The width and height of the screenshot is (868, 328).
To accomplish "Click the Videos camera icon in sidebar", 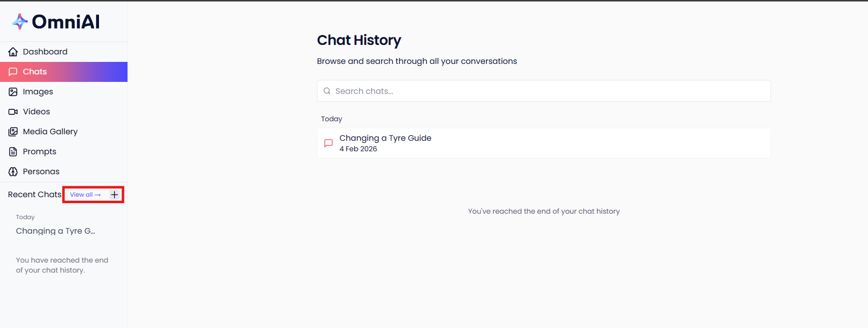I will click(13, 112).
